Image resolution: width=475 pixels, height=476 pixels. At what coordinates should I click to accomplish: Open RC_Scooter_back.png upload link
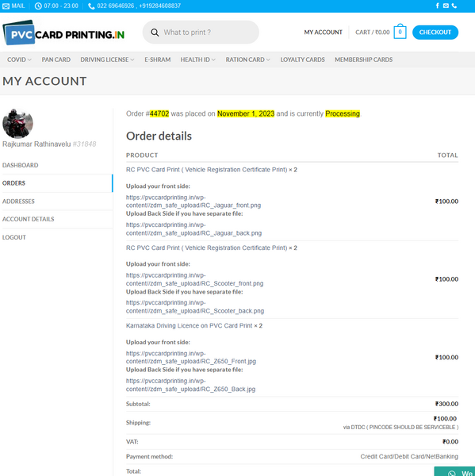coord(195,307)
